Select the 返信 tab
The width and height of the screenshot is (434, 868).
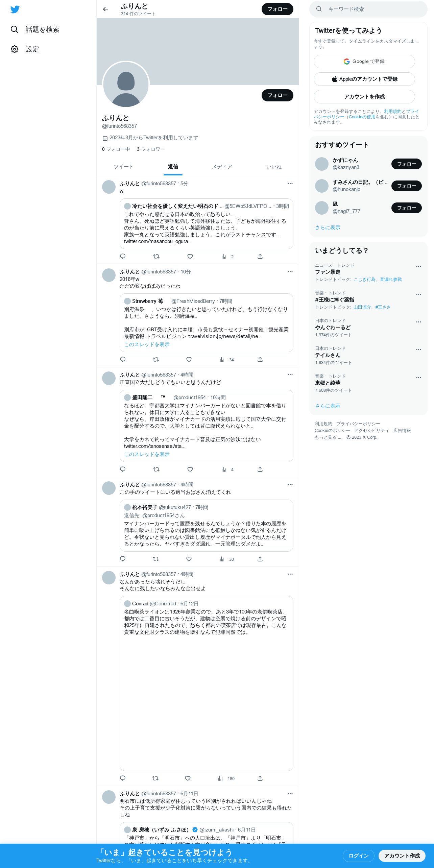coord(173,167)
